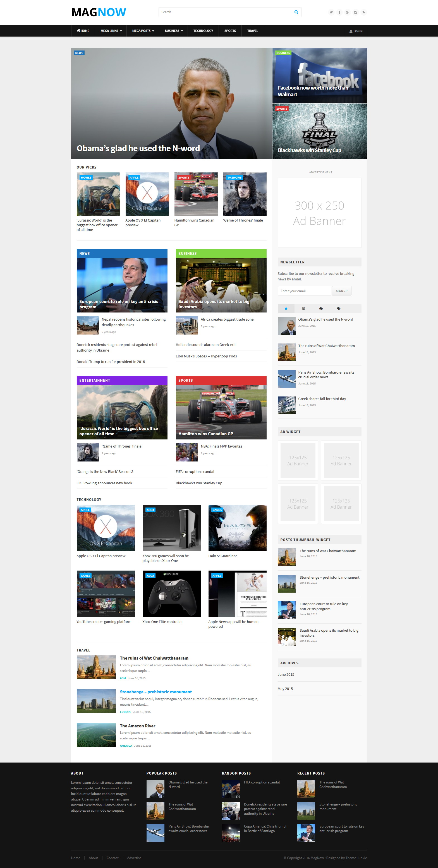Open NBA Finals MVP favorites article
The height and width of the screenshot is (868, 438).
coord(222,446)
